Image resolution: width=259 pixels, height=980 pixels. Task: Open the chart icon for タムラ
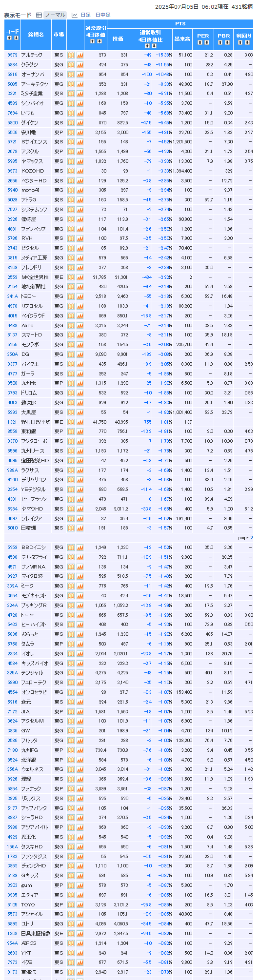point(80,644)
